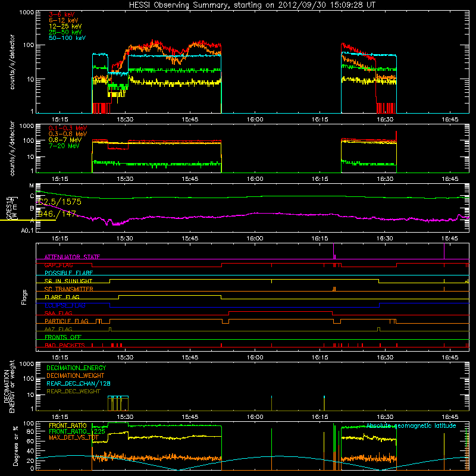Image resolution: width=476 pixels, height=476 pixels.
Task: Select the 7-20 MeV legend entry
Action: click(64, 146)
